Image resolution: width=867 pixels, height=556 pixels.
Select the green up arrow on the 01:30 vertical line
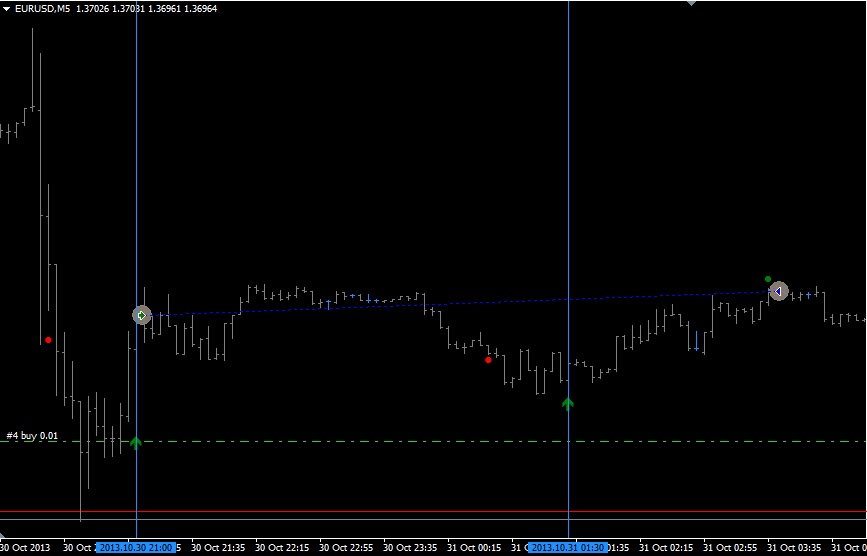[x=567, y=403]
